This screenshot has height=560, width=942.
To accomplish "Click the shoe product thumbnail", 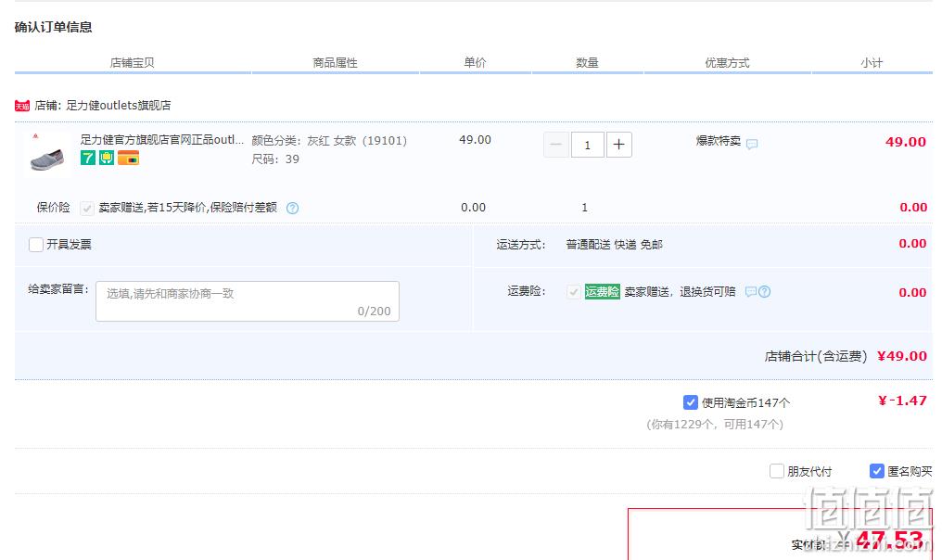I will pyautogui.click(x=47, y=155).
